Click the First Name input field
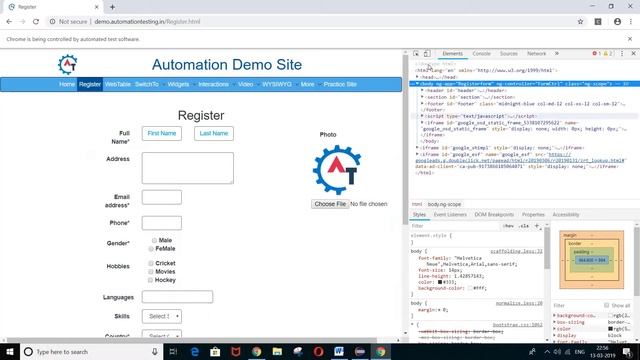 point(162,133)
